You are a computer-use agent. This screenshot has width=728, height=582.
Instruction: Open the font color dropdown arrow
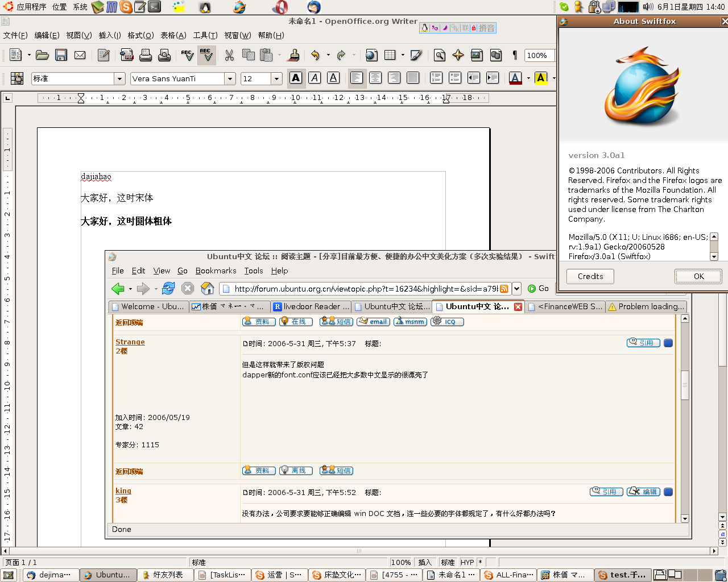point(528,78)
